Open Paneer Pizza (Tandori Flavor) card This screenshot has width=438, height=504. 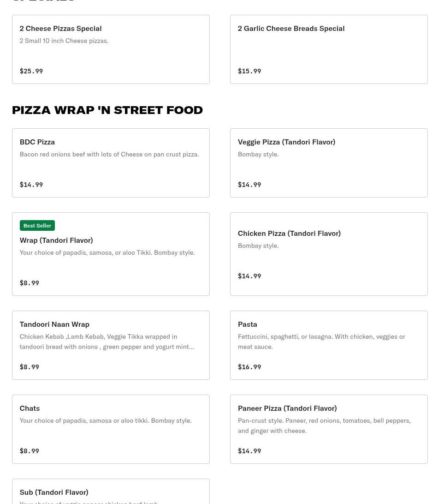point(287,408)
